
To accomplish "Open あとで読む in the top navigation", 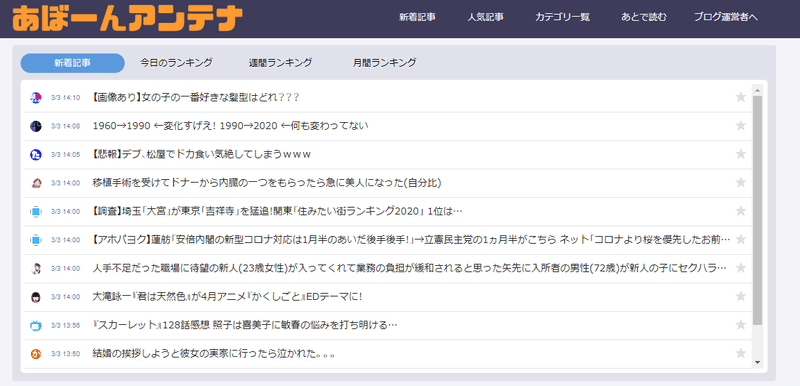I will point(644,17).
